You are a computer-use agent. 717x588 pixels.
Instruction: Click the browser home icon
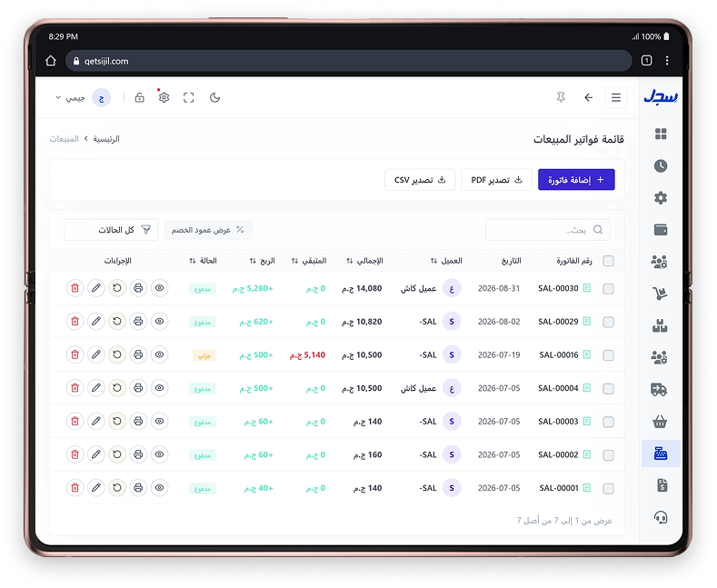click(51, 61)
